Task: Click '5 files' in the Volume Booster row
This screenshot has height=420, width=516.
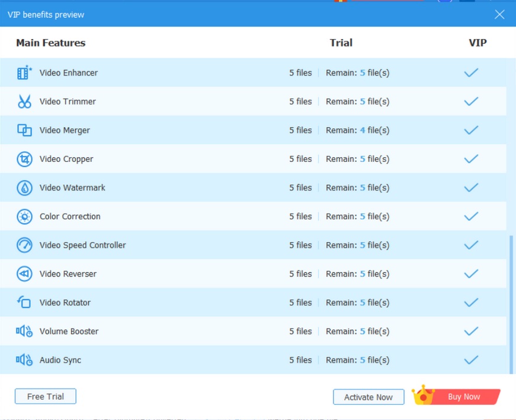Action: (300, 331)
